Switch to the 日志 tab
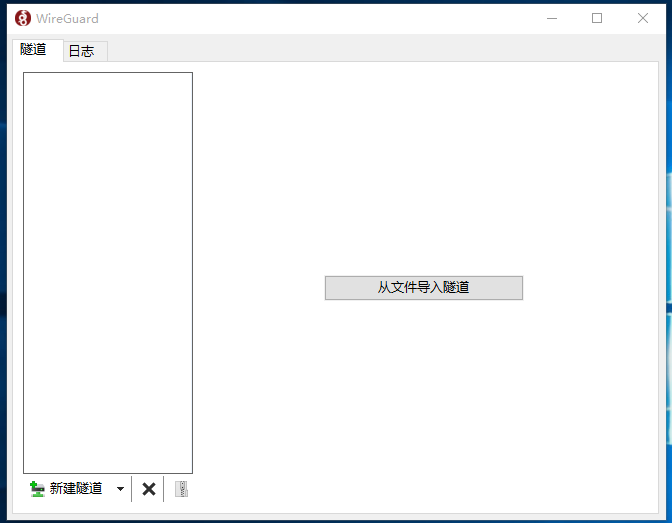This screenshot has width=672, height=523. (85, 51)
